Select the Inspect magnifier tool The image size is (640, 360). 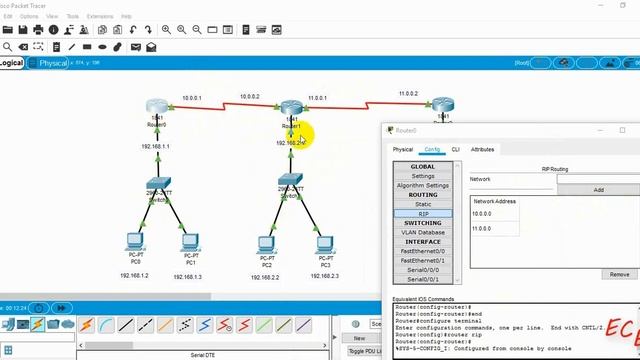click(7, 47)
